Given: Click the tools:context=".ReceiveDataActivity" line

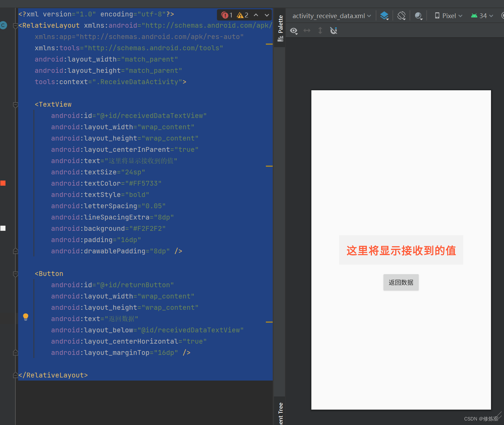Looking at the screenshot, I should [111, 82].
